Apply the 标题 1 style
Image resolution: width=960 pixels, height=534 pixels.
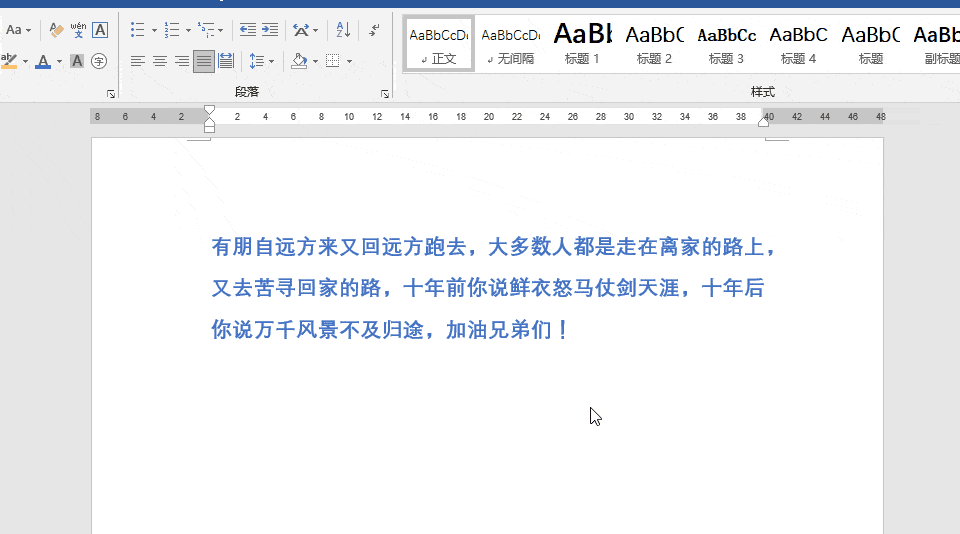(582, 43)
